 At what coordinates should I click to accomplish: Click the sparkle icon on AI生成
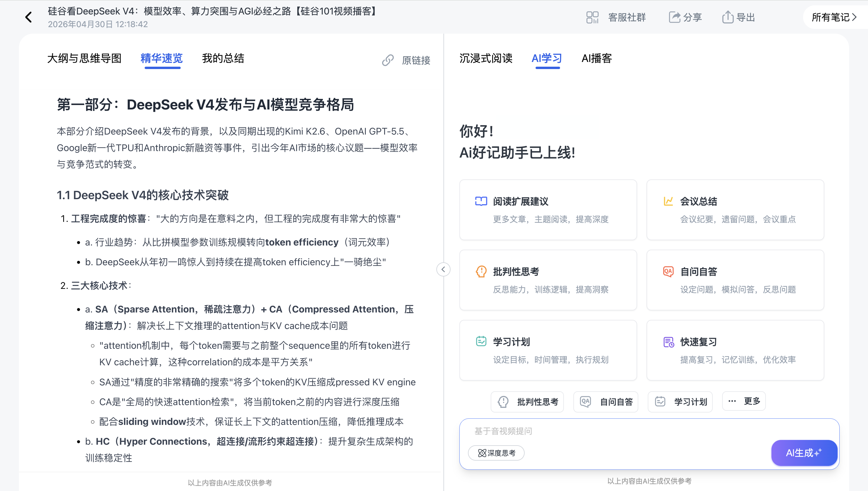[818, 452]
